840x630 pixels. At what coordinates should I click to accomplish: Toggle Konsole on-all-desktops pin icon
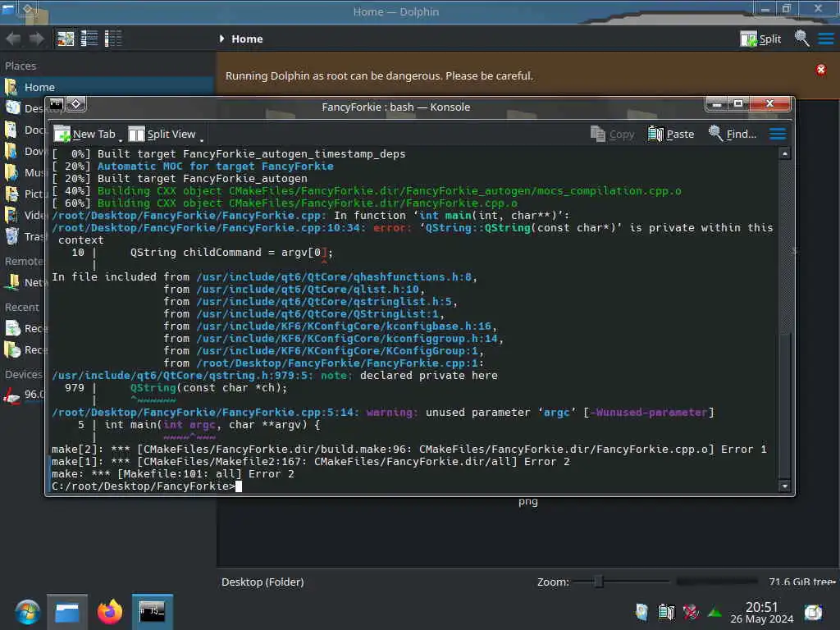(x=76, y=104)
